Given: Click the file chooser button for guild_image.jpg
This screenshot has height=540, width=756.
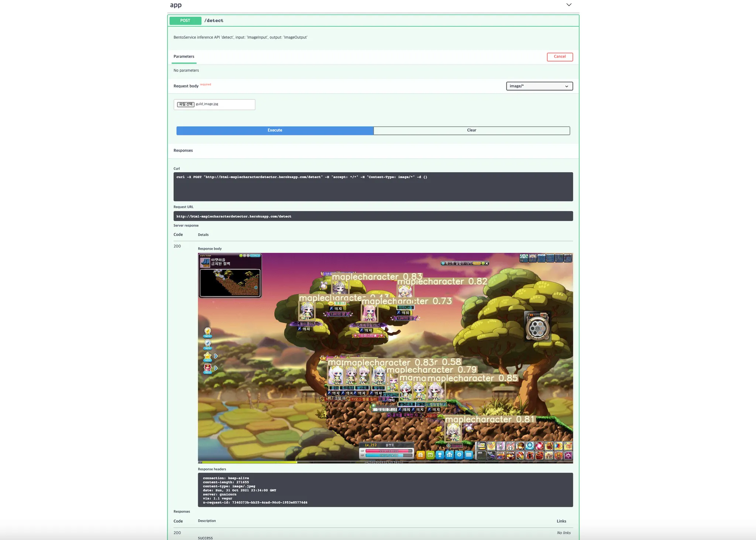Looking at the screenshot, I should click(186, 104).
